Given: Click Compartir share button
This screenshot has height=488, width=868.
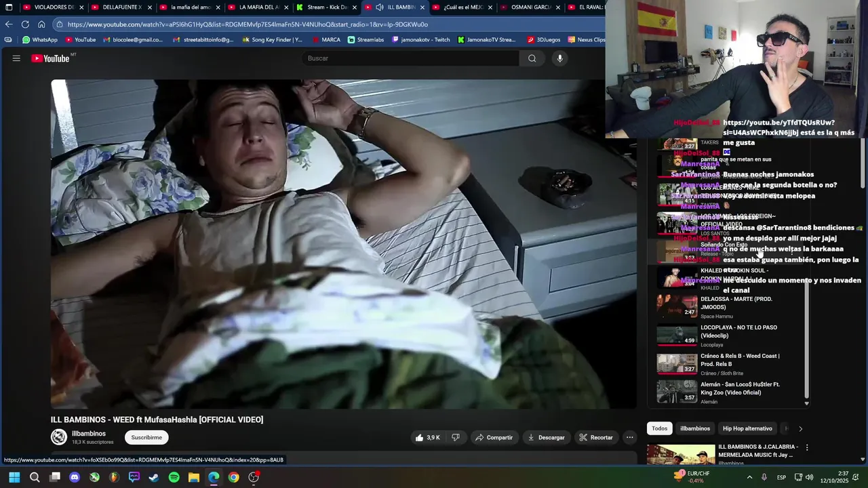Looking at the screenshot, I should tap(494, 438).
